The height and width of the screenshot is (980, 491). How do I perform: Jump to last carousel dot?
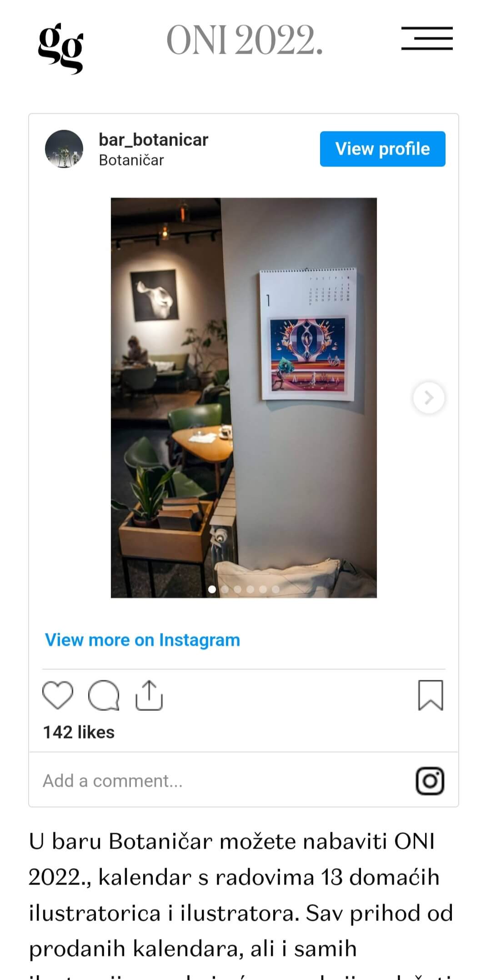(276, 589)
